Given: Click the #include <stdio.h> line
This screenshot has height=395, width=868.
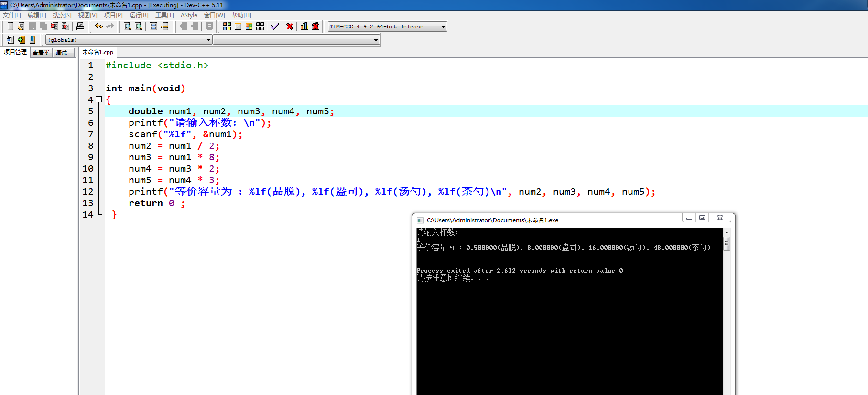Looking at the screenshot, I should coord(157,66).
